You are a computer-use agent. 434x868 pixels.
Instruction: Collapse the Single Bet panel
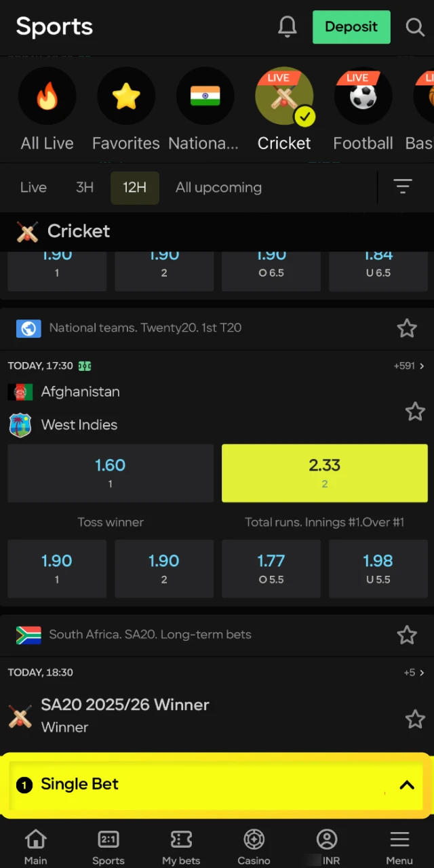[407, 785]
